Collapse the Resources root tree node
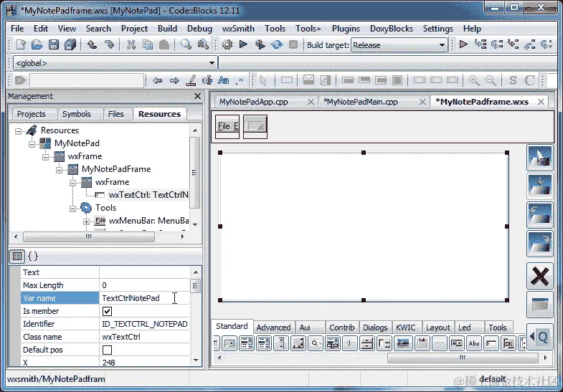Image resolution: width=563 pixels, height=392 pixels. coord(18,131)
